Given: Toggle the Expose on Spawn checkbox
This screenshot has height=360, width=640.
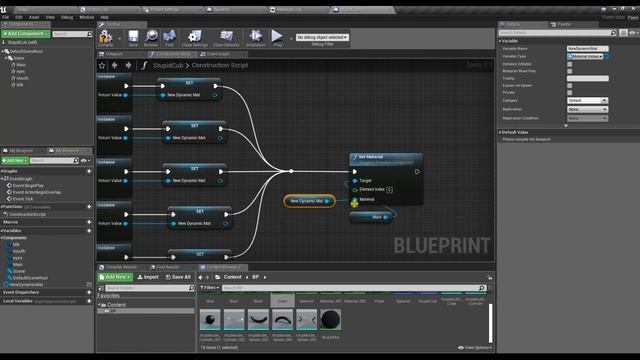Looking at the screenshot, I should 569,86.
